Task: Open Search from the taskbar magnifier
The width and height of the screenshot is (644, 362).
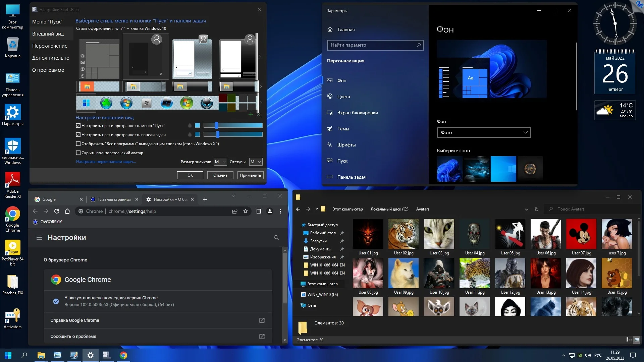Action: (x=24, y=355)
